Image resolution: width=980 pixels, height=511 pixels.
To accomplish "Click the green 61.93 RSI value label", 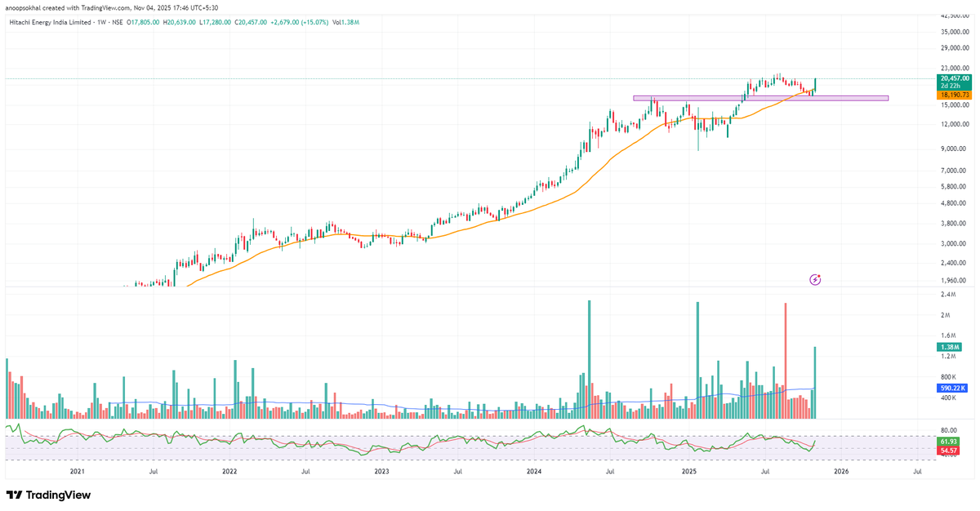I will pyautogui.click(x=949, y=441).
